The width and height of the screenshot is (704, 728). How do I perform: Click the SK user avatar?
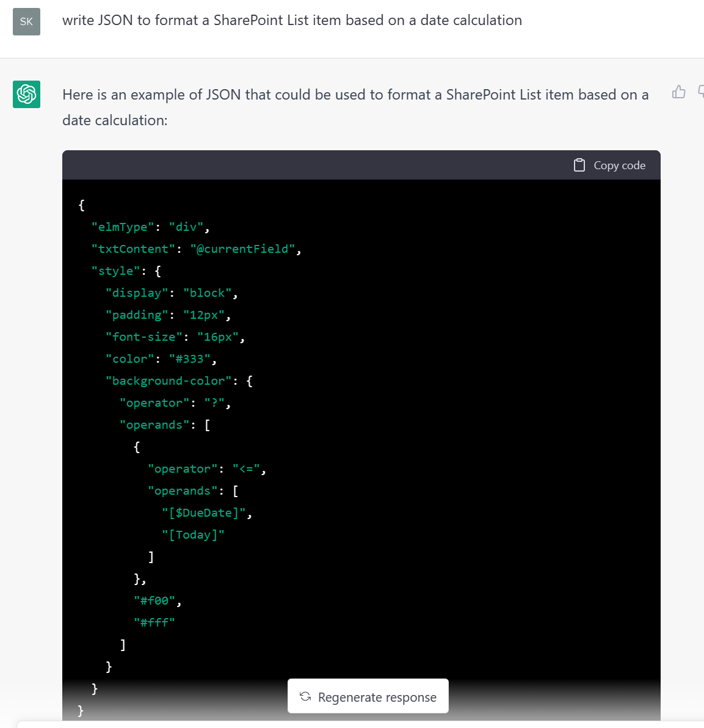pos(26,21)
